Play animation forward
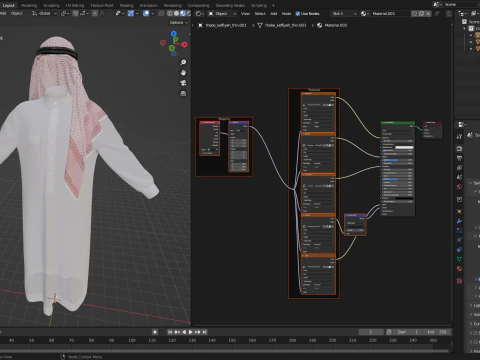 191,332
